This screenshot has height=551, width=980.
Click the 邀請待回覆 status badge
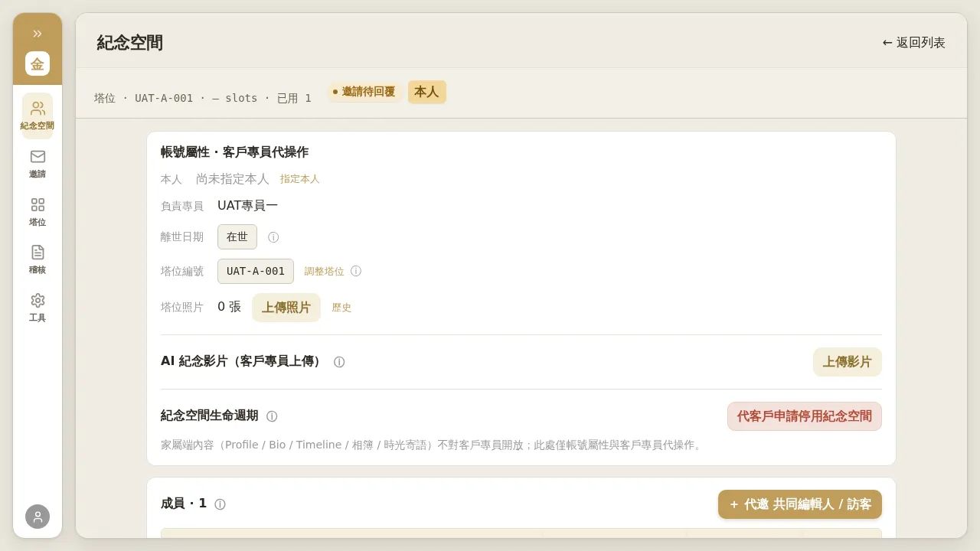tap(364, 92)
